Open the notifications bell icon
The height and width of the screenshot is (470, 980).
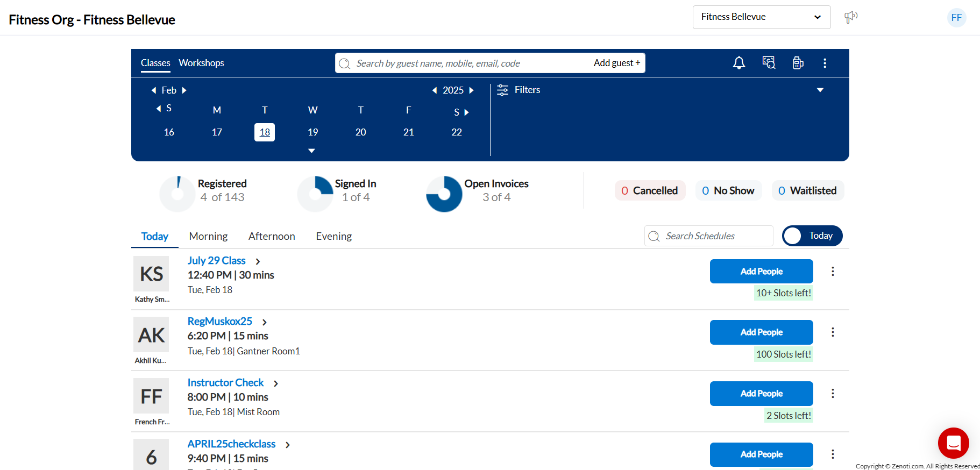coord(739,63)
